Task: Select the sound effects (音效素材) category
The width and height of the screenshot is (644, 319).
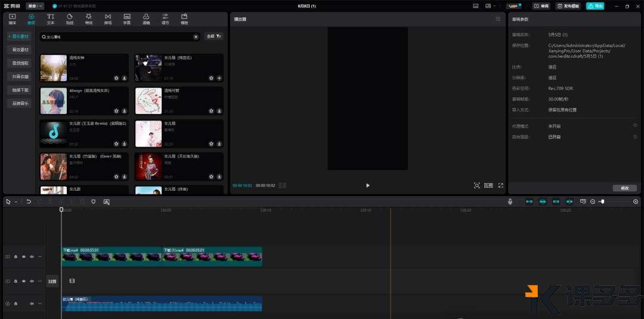Action: [x=20, y=49]
